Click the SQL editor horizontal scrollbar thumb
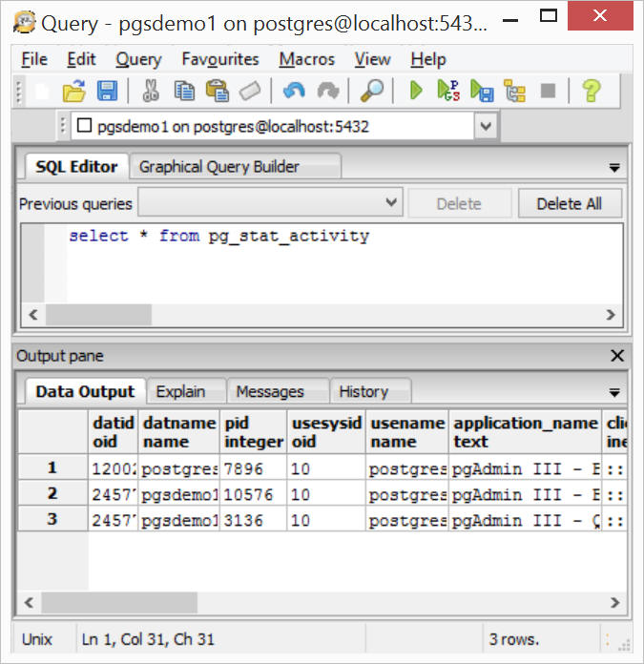 pyautogui.click(x=98, y=315)
